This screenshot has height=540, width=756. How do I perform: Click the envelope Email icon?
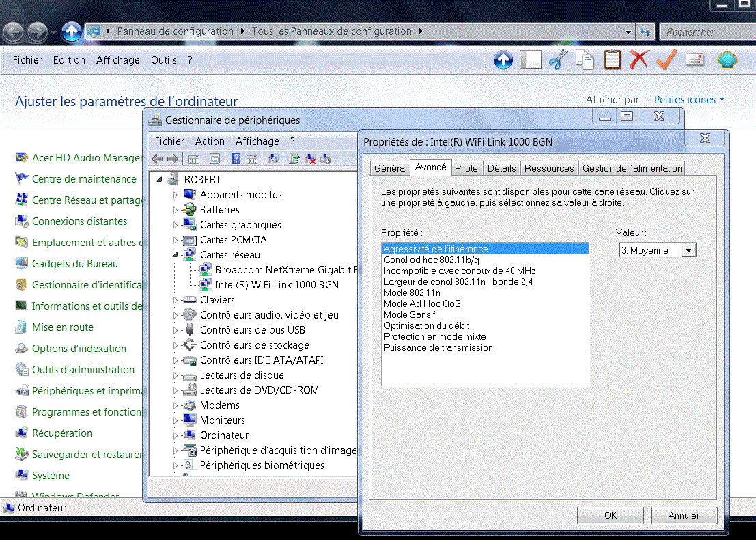[x=695, y=60]
